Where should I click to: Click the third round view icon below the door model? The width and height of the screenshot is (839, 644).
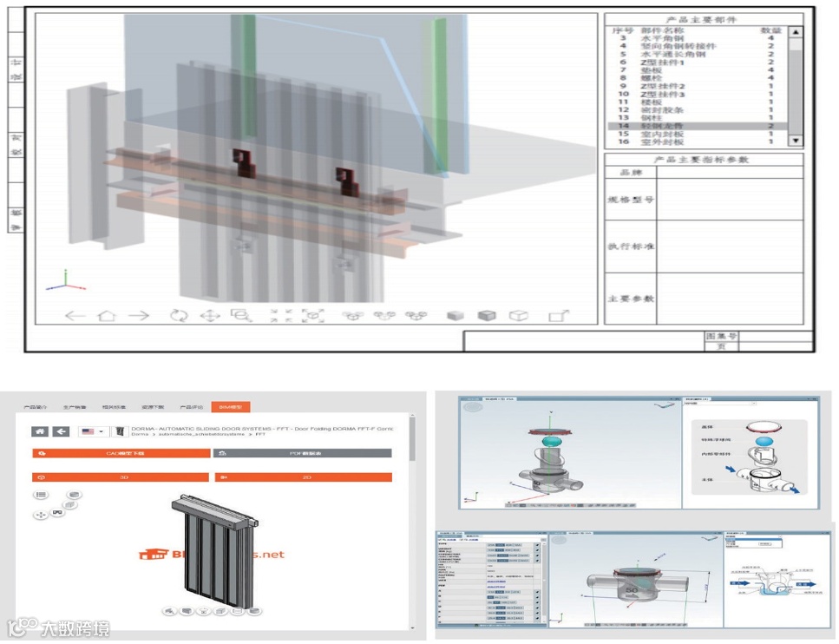[204, 611]
